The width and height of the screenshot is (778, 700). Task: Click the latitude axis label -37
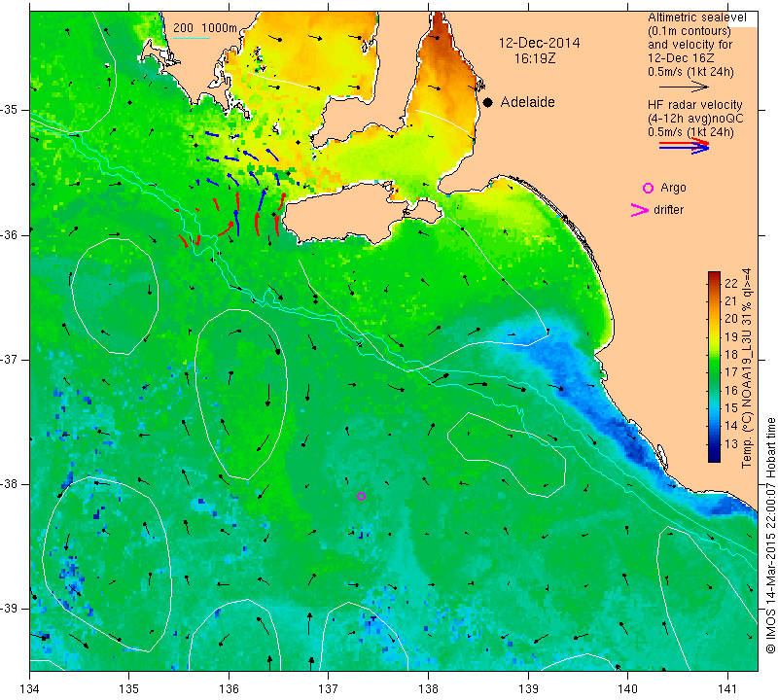[x=10, y=359]
